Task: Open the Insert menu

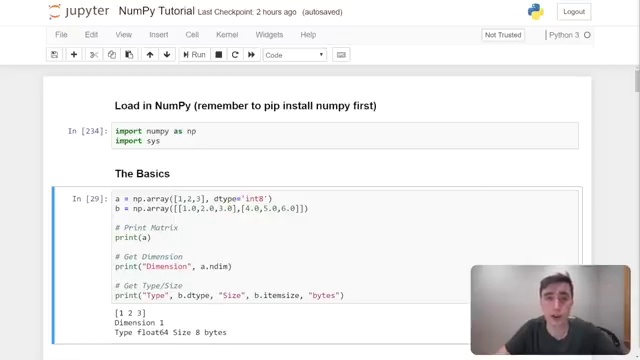Action: (x=158, y=35)
